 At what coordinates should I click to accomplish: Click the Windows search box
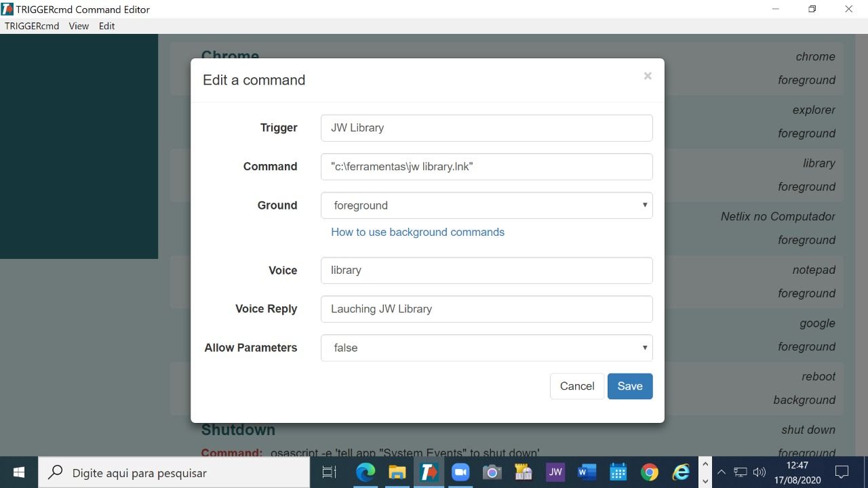pos(174,472)
